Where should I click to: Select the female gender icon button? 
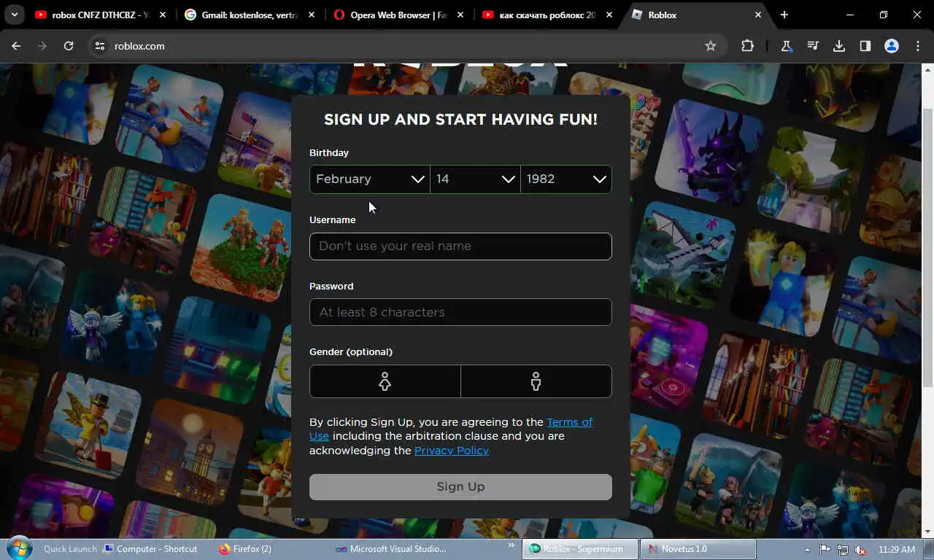pyautogui.click(x=385, y=381)
